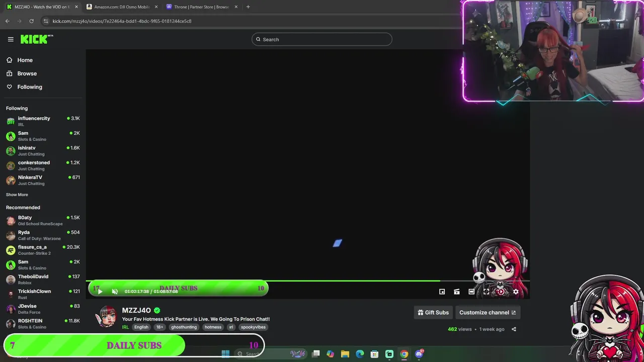The height and width of the screenshot is (362, 644).
Task: Click fissure_cs_a avatar icon
Action: click(11, 250)
